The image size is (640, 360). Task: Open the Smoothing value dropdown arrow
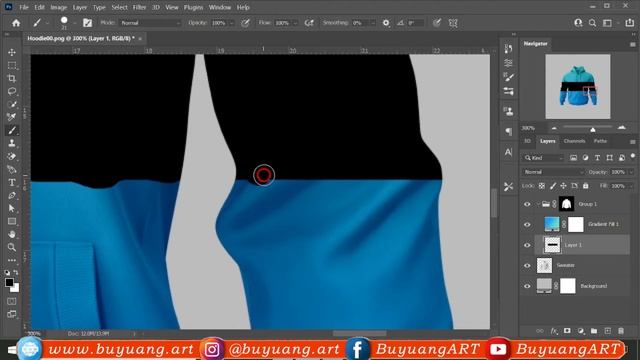coord(373,23)
